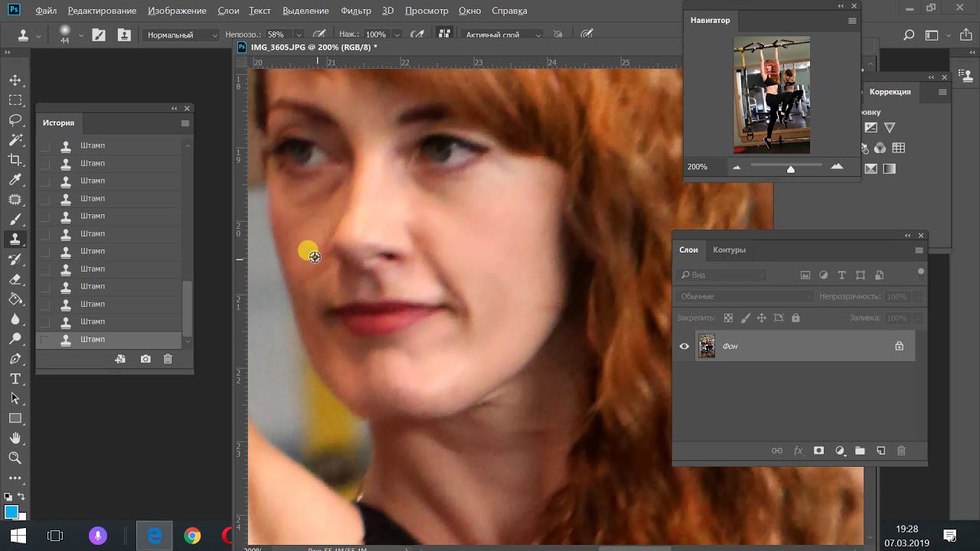980x551 pixels.
Task: Open the Нормальный blend mode dropdown
Action: pyautogui.click(x=181, y=34)
